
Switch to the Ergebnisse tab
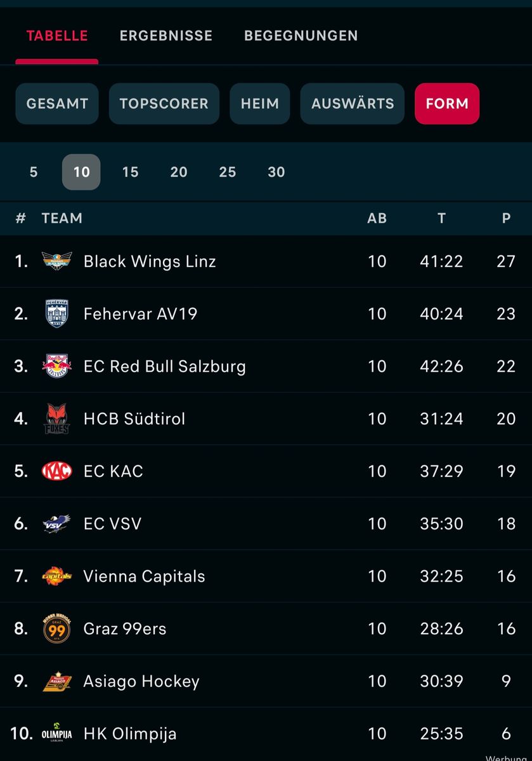tap(166, 36)
